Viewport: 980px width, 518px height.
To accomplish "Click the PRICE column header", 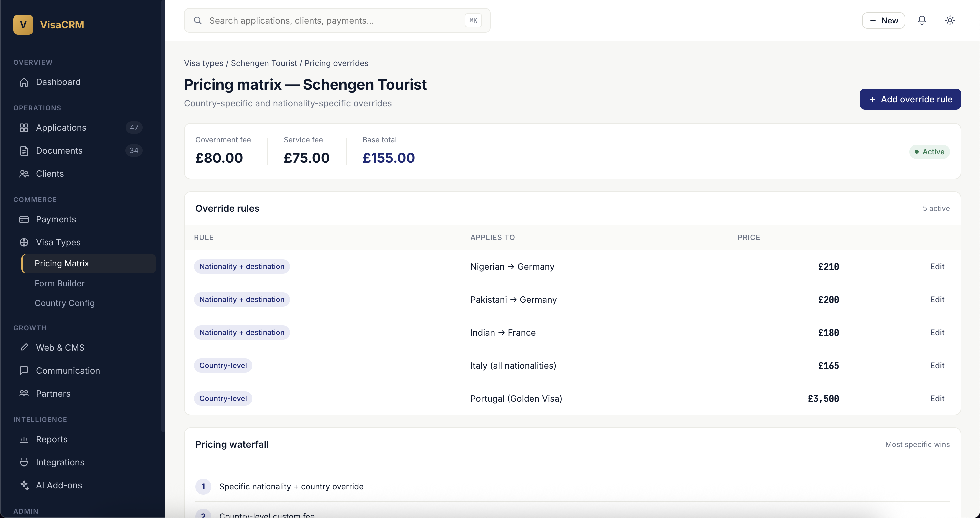I will click(x=749, y=237).
